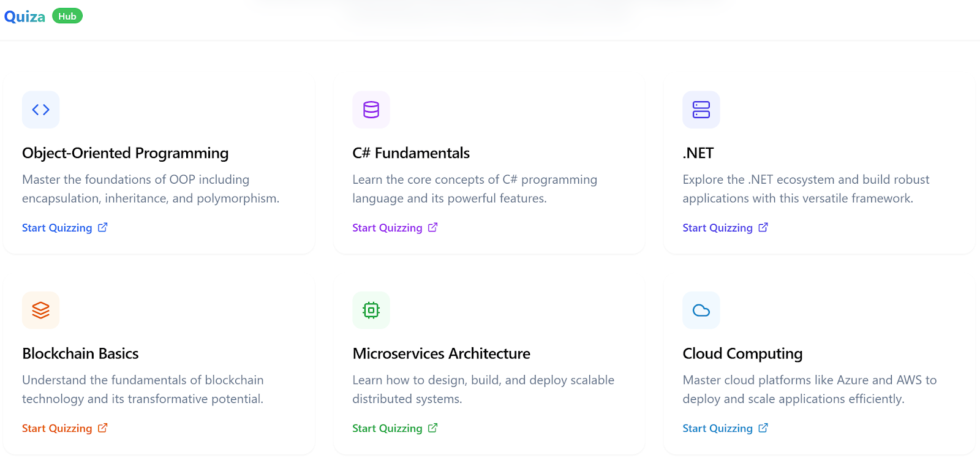
Task: Click the cloud icon for Cloud Computing
Action: (x=701, y=311)
